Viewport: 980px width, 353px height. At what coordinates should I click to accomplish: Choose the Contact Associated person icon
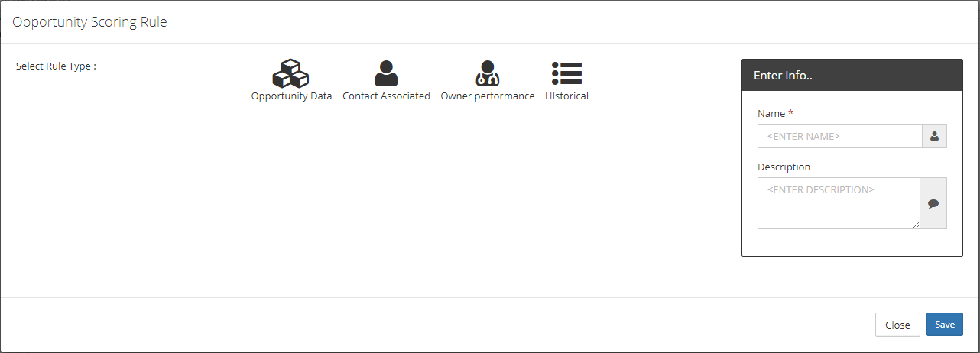click(386, 73)
